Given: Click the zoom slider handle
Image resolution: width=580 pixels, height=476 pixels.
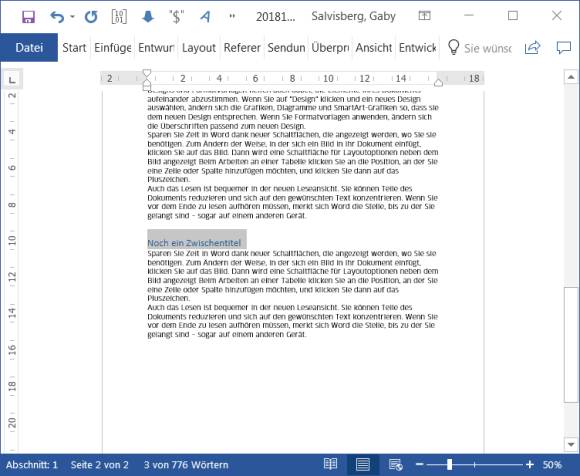Looking at the screenshot, I should click(449, 465).
